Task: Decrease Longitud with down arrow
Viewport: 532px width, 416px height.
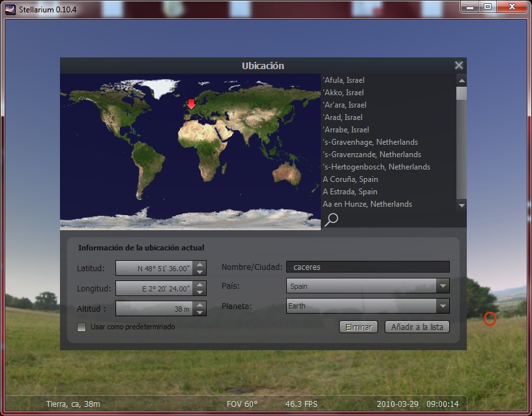Action: [x=200, y=292]
